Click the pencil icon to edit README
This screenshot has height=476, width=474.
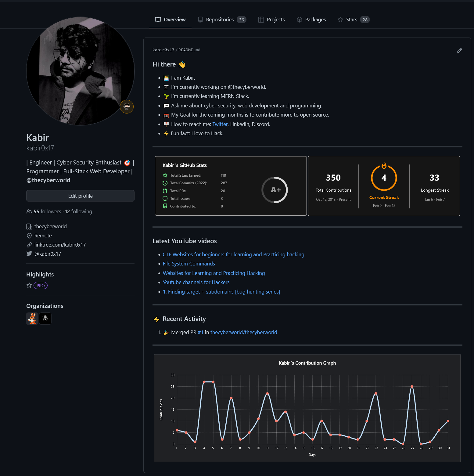coord(459,51)
